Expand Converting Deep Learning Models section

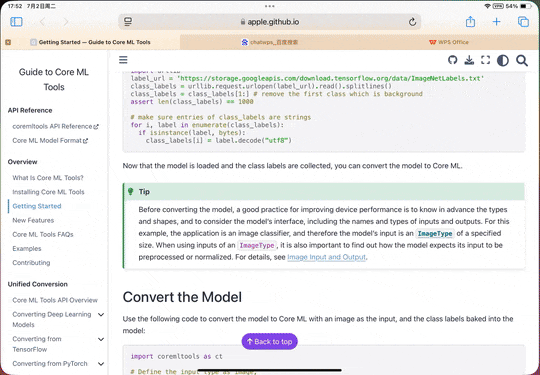pos(101,315)
